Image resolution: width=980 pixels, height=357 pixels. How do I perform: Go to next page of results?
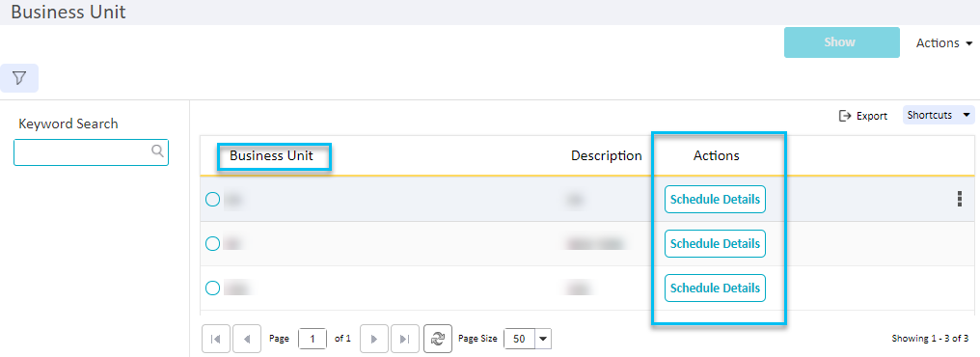click(374, 339)
